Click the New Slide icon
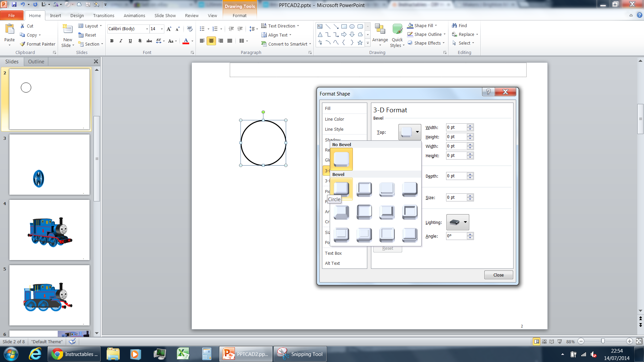The height and width of the screenshot is (362, 644). point(68,29)
